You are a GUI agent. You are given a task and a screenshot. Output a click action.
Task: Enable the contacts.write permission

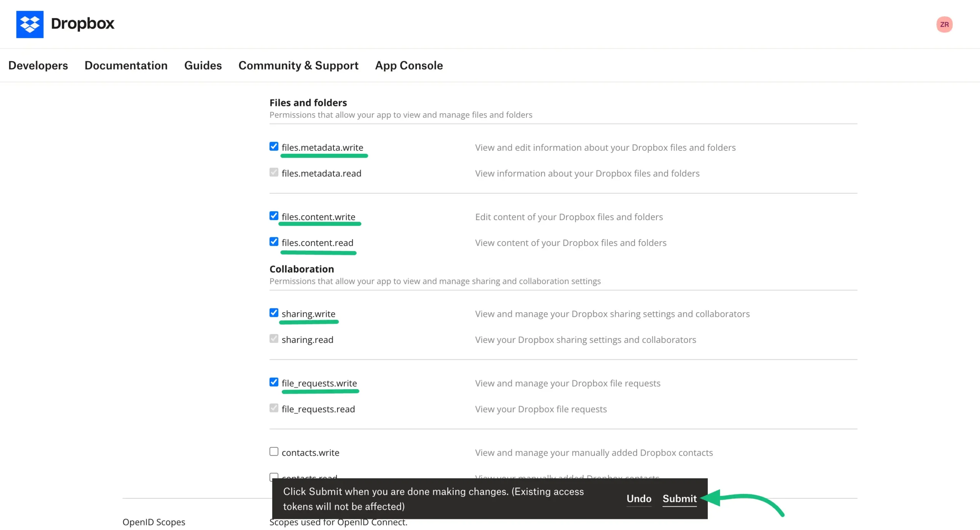(273, 451)
